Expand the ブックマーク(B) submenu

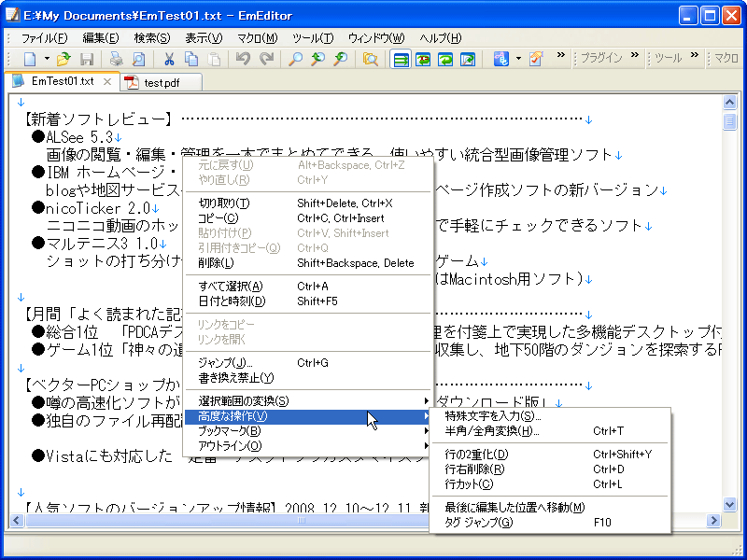coord(308,431)
